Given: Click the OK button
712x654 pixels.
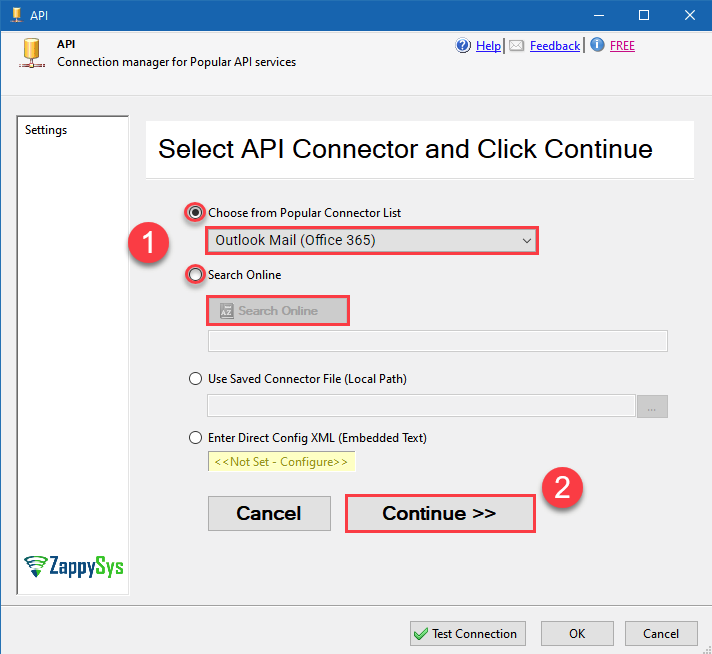Looking at the screenshot, I should (x=577, y=634).
